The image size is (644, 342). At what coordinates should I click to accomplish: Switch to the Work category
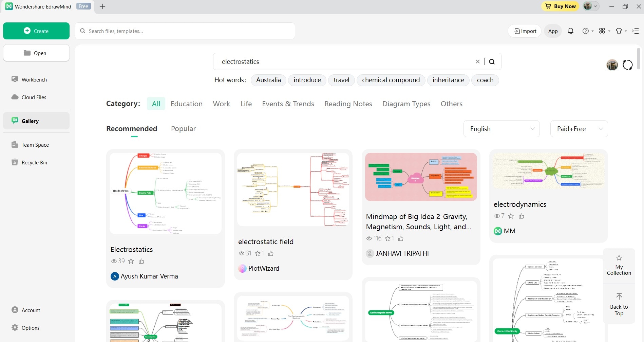[222, 104]
